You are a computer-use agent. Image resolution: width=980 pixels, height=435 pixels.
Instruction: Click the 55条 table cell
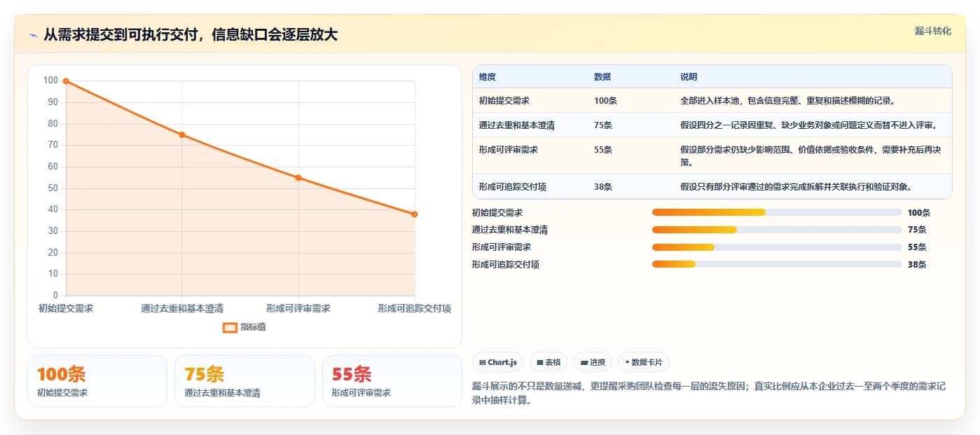click(603, 150)
